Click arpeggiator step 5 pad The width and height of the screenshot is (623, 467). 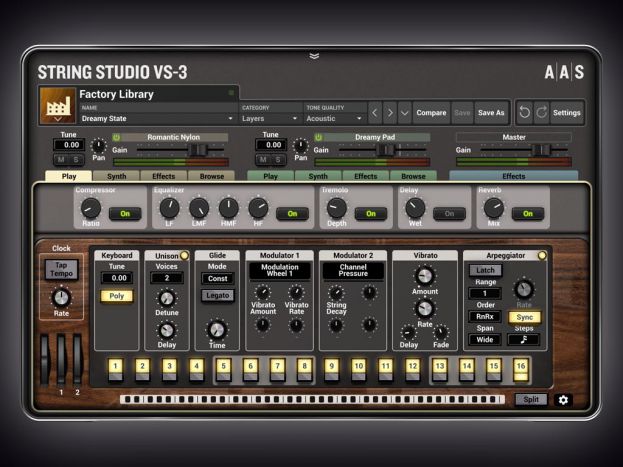(x=224, y=370)
